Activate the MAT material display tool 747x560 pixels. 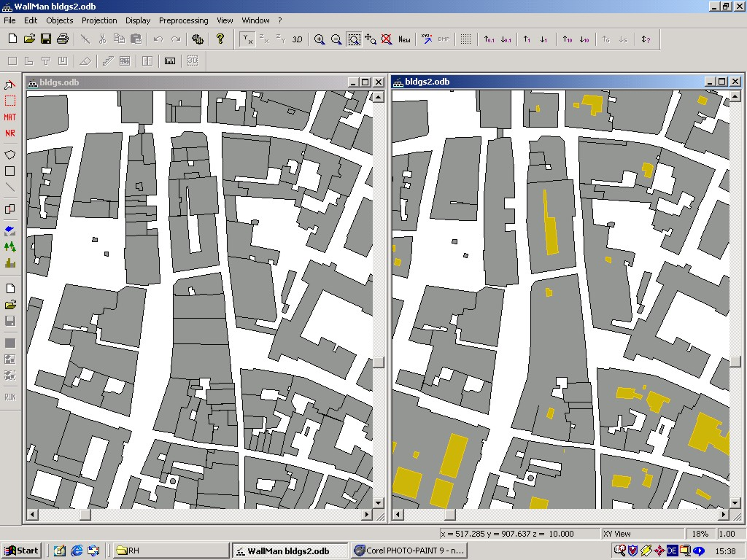click(x=9, y=117)
